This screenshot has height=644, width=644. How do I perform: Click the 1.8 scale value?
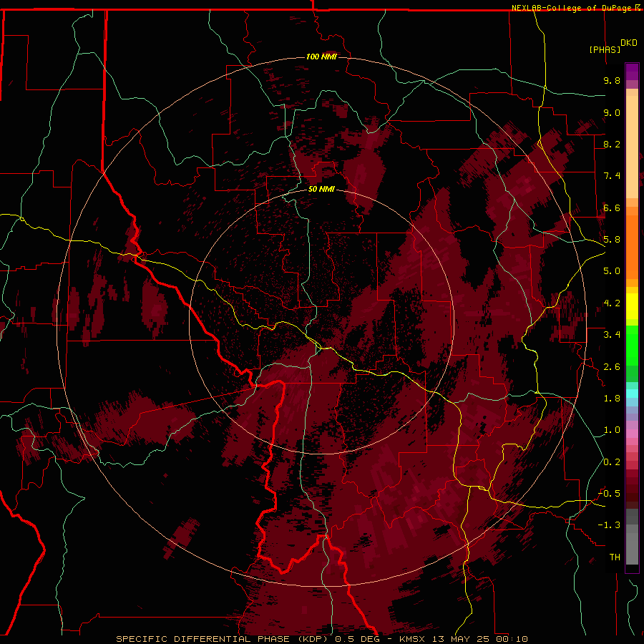tap(612, 399)
